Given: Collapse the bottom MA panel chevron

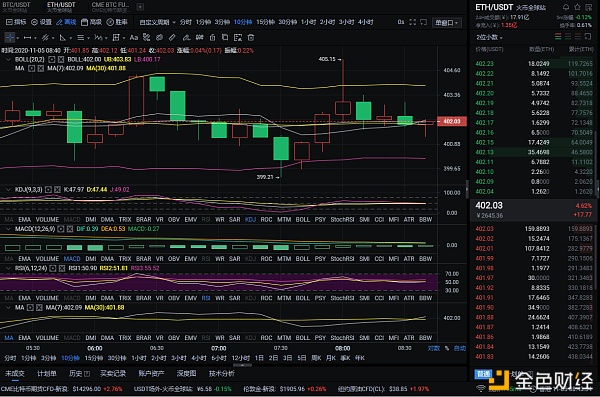Looking at the screenshot, I should tap(8, 308).
